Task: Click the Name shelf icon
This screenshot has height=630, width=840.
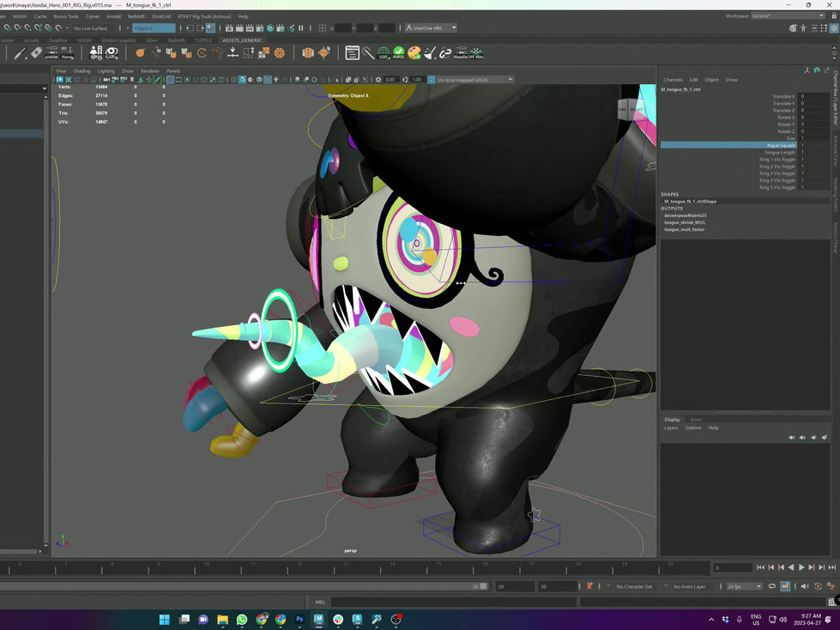Action: 68,52
